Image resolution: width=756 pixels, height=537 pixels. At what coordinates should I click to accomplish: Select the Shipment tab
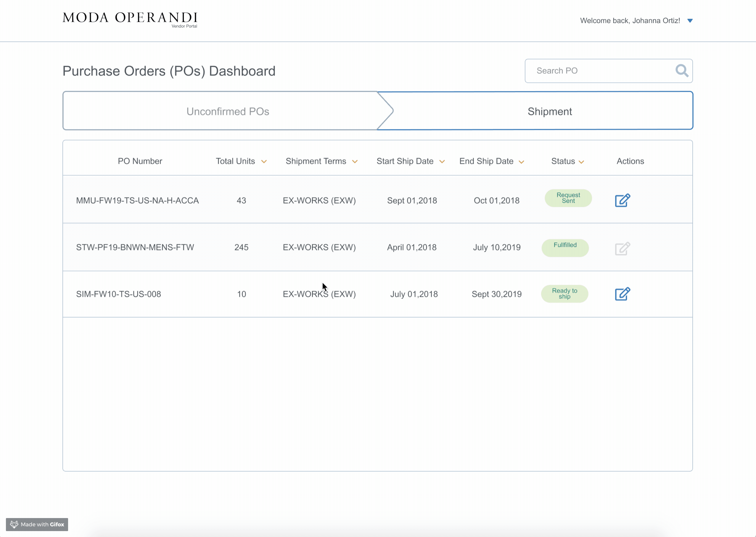pos(549,111)
